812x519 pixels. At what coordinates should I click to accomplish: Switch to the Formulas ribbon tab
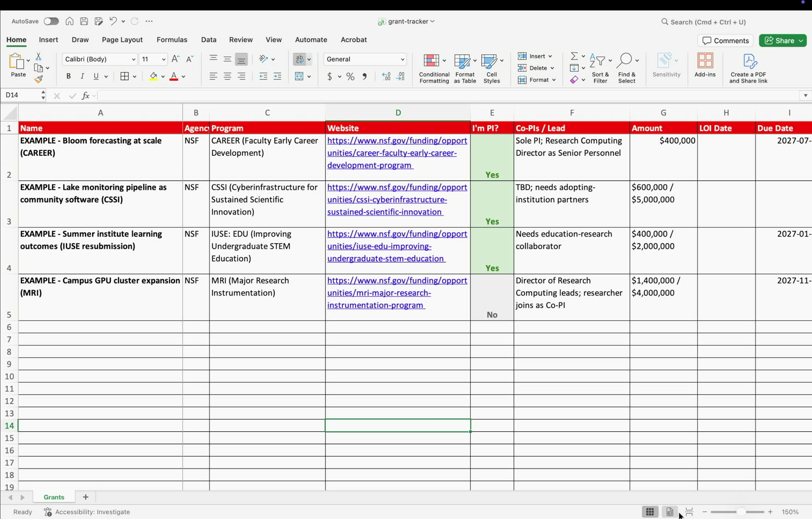pos(172,40)
